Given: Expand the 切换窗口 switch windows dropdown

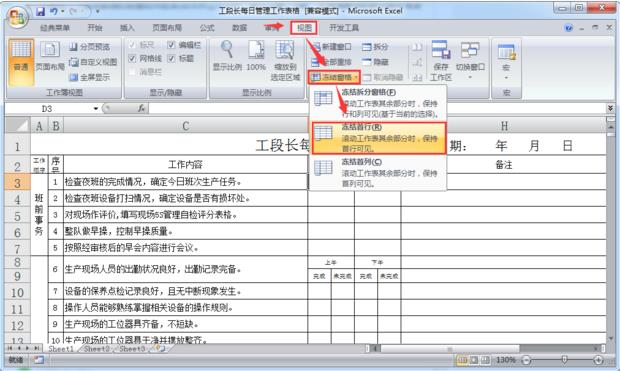Looking at the screenshot, I should [470, 61].
